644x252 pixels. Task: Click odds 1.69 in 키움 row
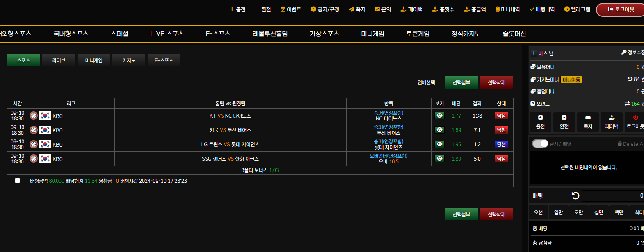tap(456, 130)
